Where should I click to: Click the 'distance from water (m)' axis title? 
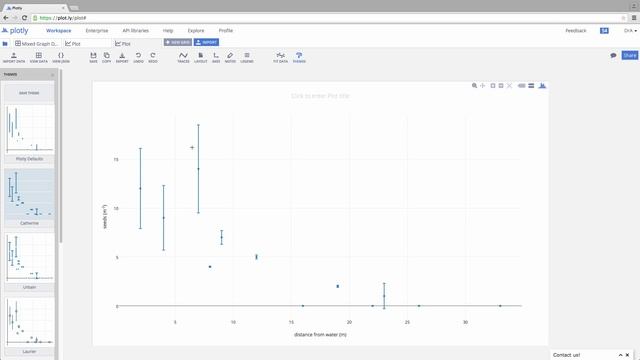(320, 335)
